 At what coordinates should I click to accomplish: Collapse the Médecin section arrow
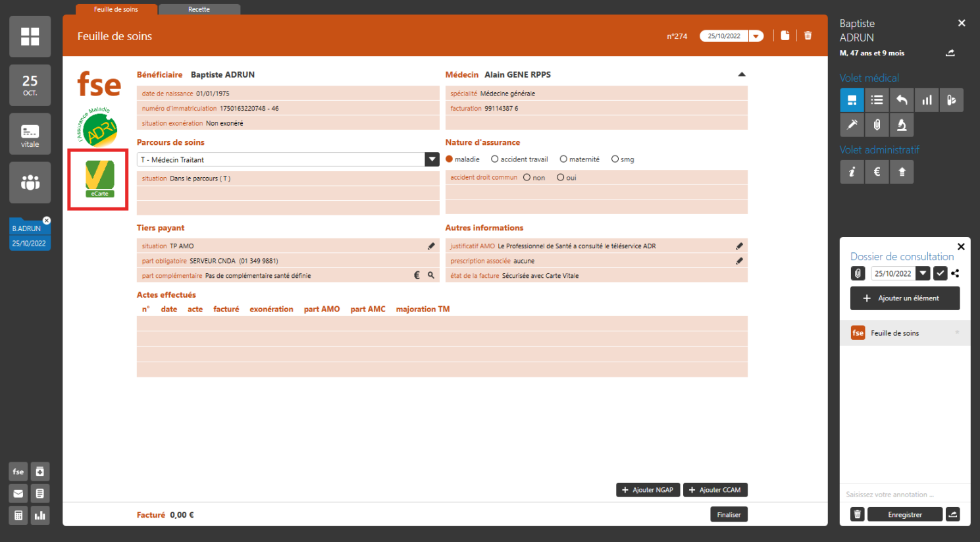[742, 74]
